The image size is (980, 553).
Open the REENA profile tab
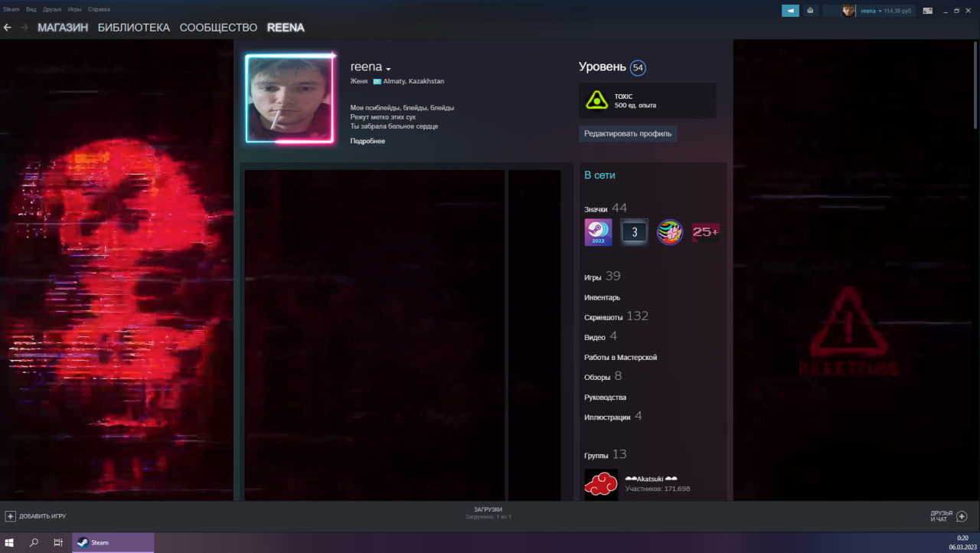click(x=286, y=28)
